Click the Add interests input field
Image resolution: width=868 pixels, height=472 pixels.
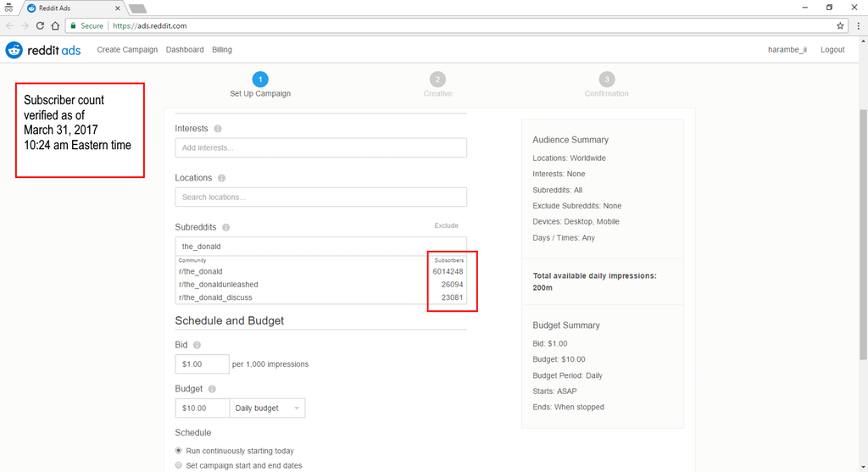pos(321,147)
